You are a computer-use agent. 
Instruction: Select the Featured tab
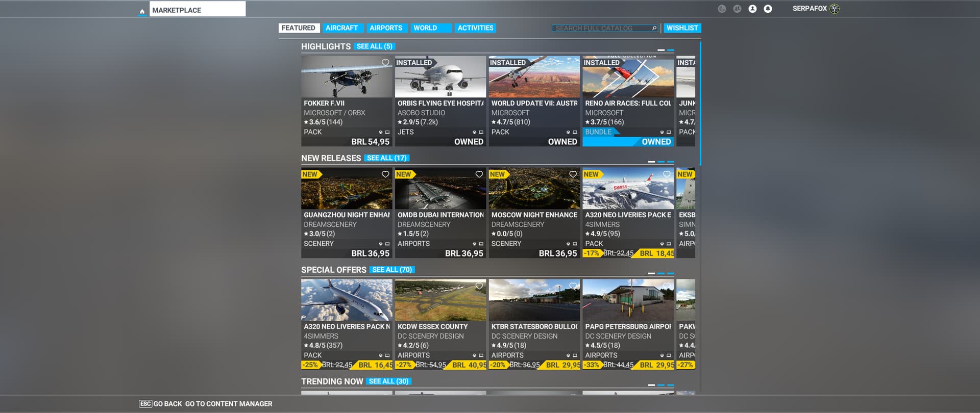click(x=299, y=28)
